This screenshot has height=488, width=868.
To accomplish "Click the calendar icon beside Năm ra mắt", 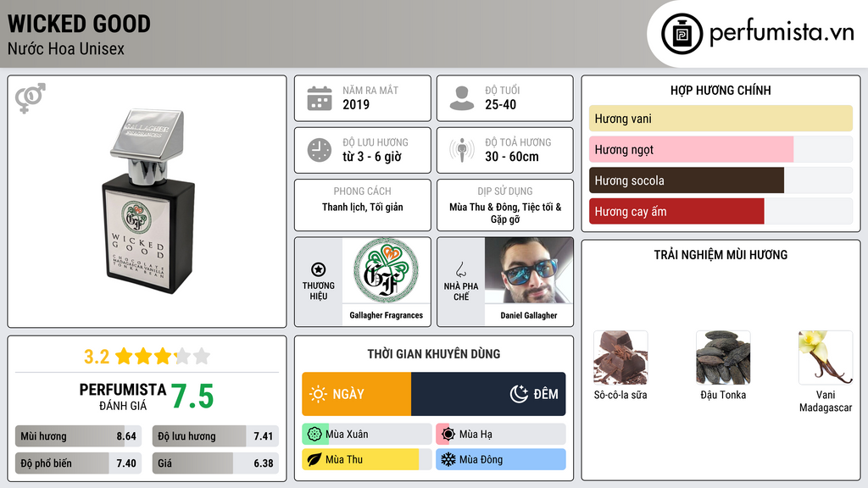I will tap(320, 98).
